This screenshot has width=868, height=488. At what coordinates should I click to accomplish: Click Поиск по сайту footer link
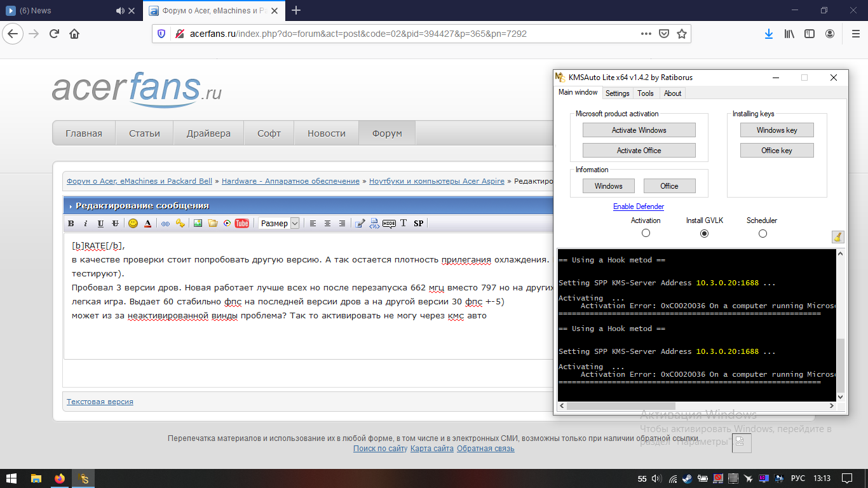(x=380, y=449)
